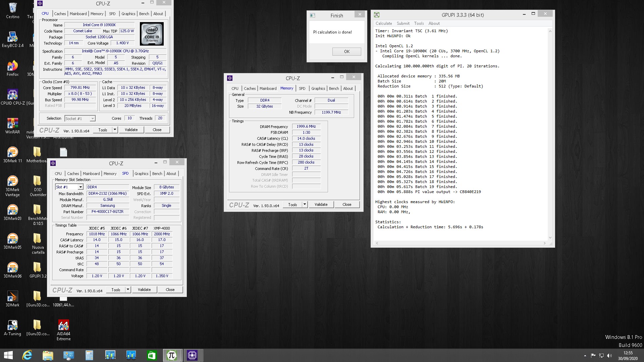Viewport: 644px width, 362px height.
Task: Click OK in Finish dialog
Action: [347, 52]
